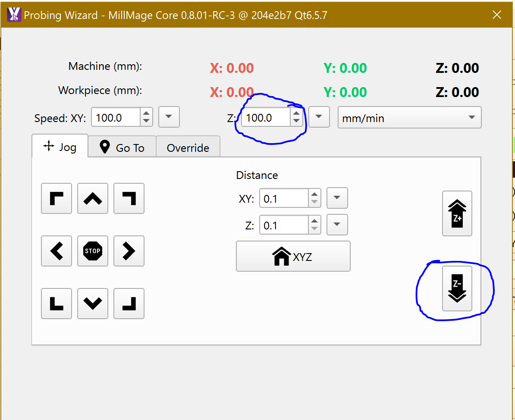Jog diagonally to the upper-left corner

pos(57,198)
